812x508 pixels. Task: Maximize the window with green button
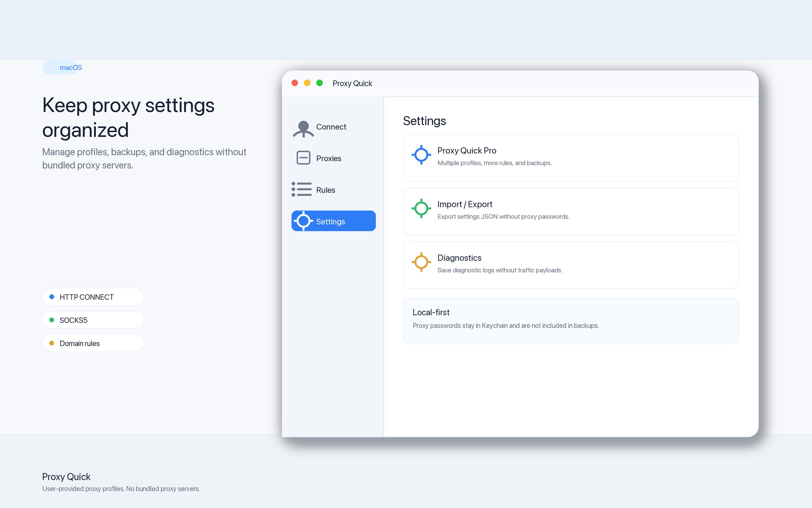coord(319,83)
